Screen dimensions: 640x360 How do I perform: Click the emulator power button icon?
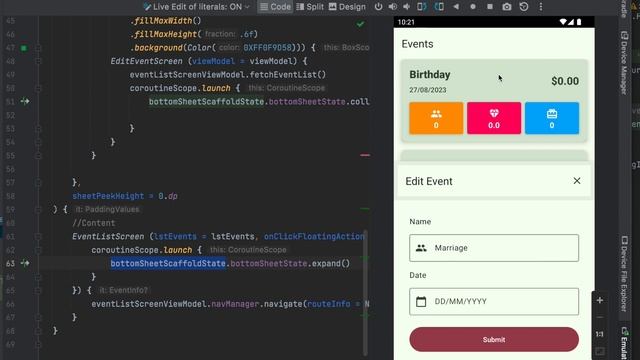(378, 7)
